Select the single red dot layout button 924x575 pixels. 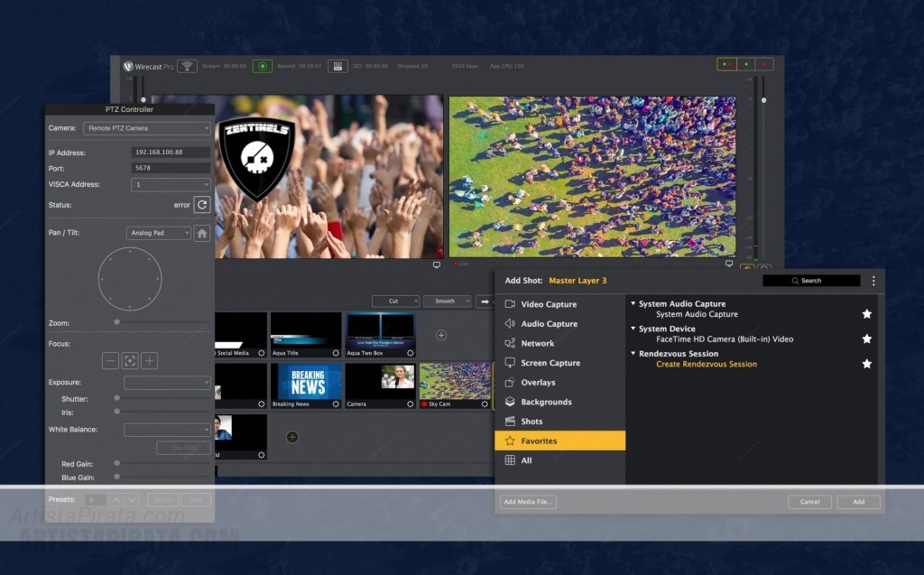coord(764,64)
